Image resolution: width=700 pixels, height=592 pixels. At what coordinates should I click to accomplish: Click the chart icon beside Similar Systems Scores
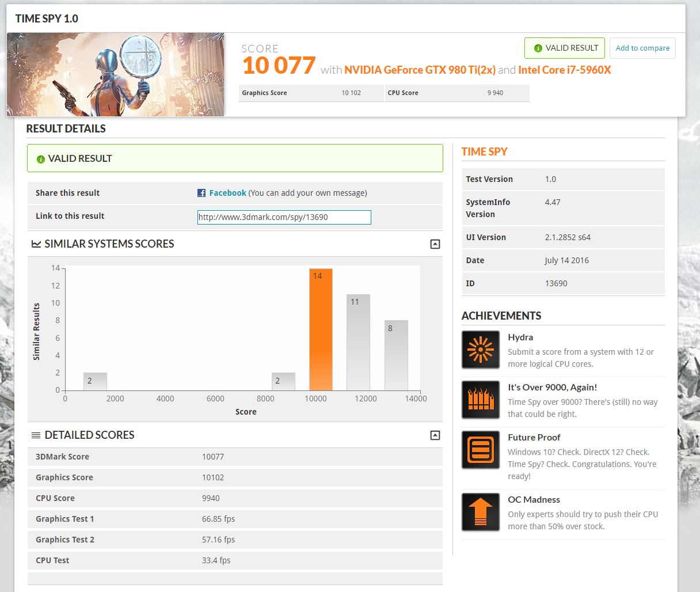36,244
